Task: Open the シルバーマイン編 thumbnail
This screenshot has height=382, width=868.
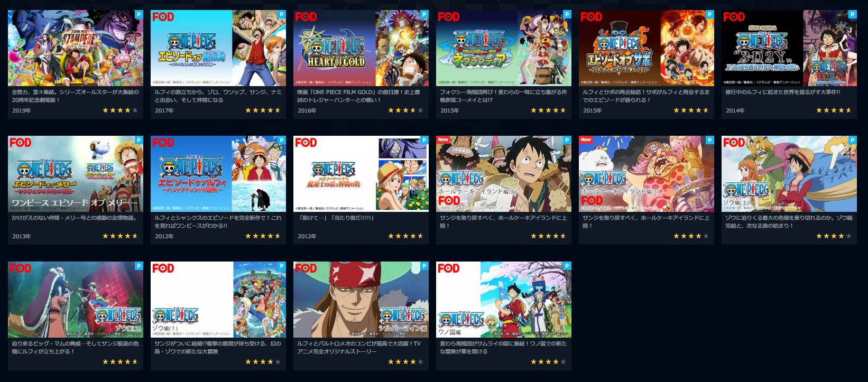Action: (x=361, y=300)
